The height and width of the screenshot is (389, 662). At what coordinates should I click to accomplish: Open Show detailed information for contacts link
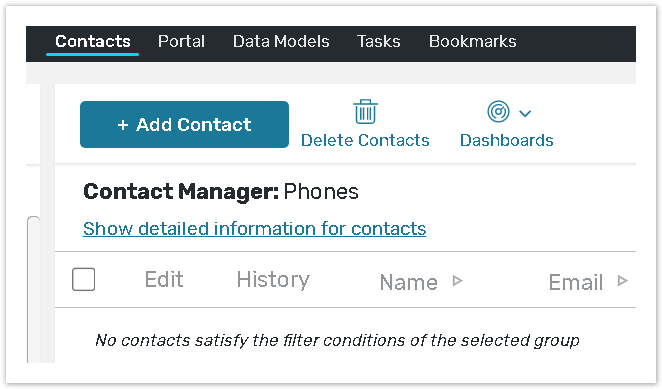click(x=255, y=229)
